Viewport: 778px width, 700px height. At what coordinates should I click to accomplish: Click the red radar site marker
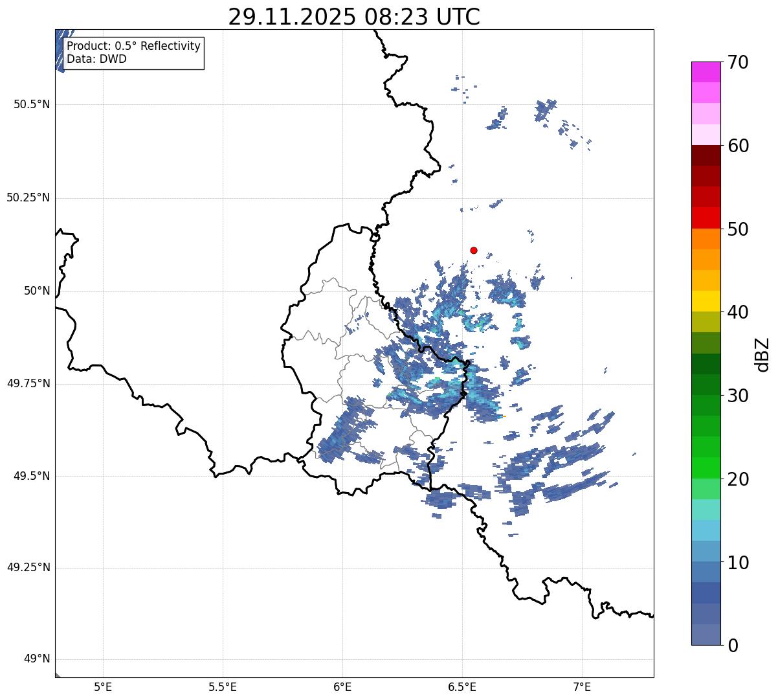474,250
